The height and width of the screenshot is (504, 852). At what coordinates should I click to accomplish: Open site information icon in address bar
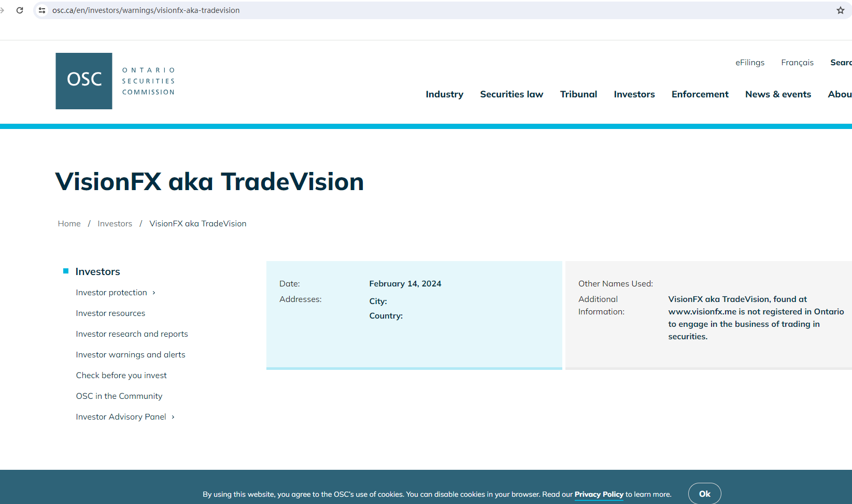click(42, 10)
